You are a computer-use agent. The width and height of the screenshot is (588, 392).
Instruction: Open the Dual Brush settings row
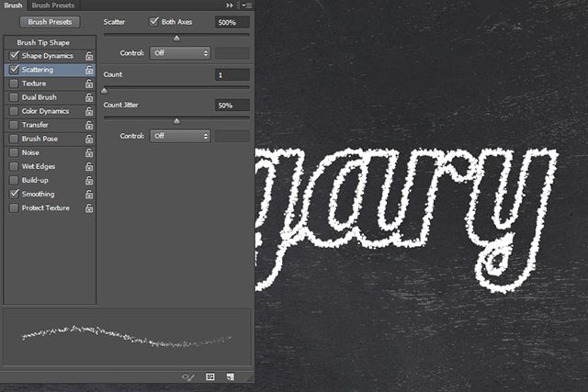coord(50,97)
